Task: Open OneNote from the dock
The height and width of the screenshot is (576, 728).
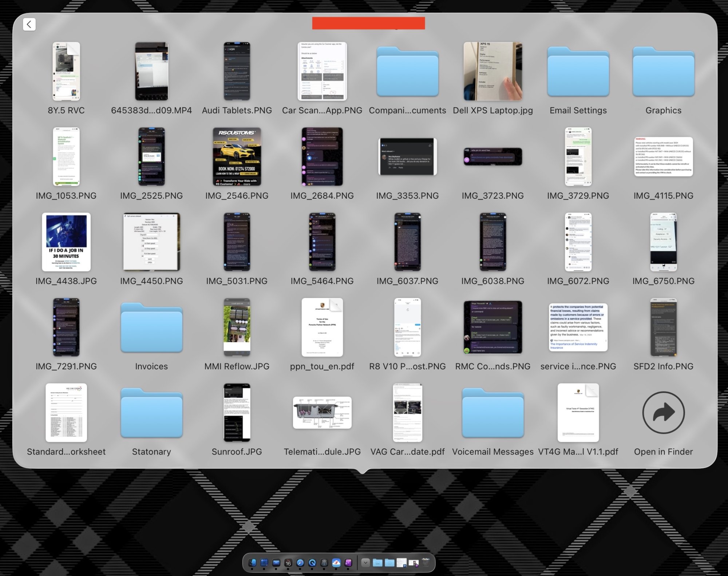Action: [348, 563]
